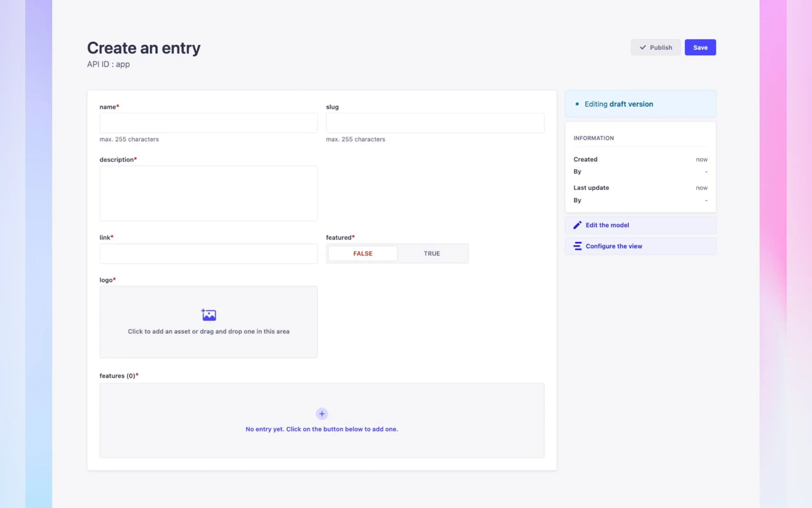Viewport: 812px width, 508px height.
Task: Click the 'No entry yet' add text
Action: (x=322, y=429)
